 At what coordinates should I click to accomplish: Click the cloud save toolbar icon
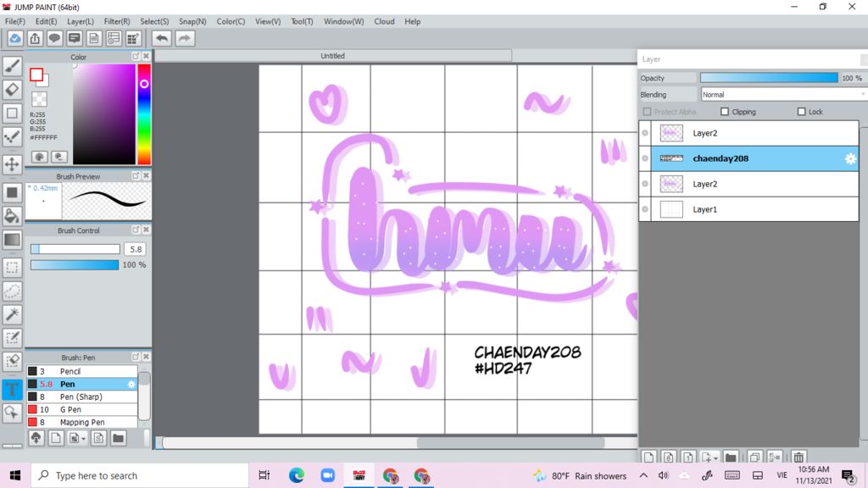[x=15, y=38]
